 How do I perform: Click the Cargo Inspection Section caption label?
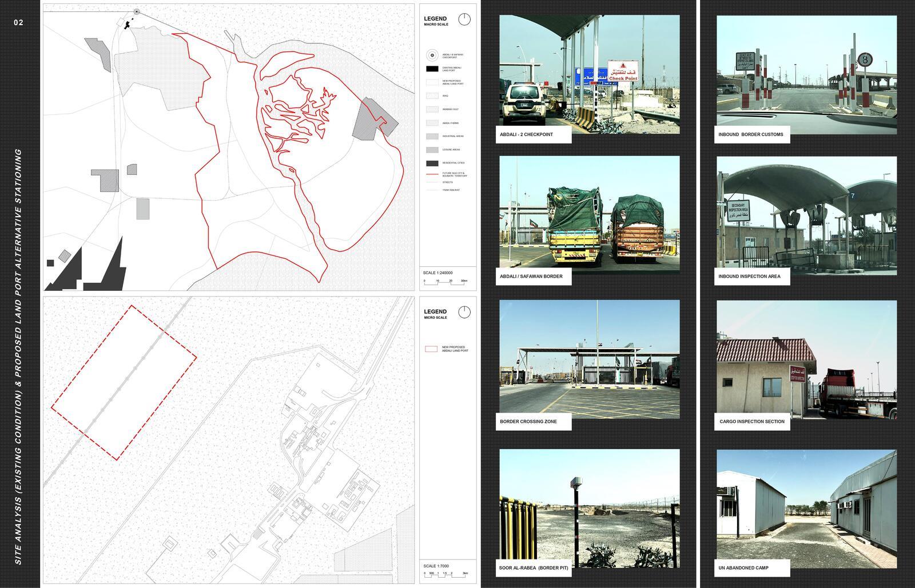point(752,422)
